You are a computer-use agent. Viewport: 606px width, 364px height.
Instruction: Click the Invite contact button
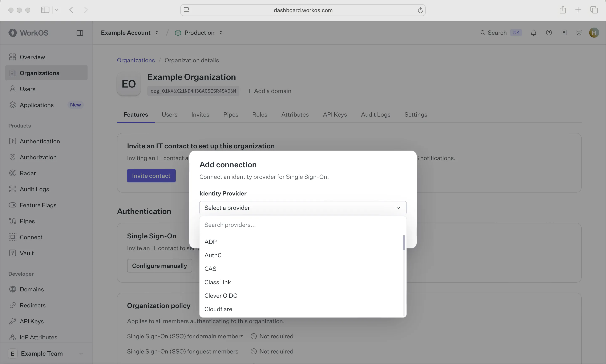coord(151,175)
